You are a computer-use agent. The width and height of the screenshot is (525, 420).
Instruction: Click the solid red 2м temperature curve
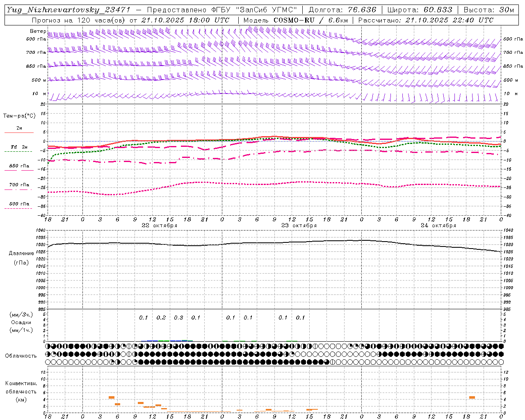(274, 137)
